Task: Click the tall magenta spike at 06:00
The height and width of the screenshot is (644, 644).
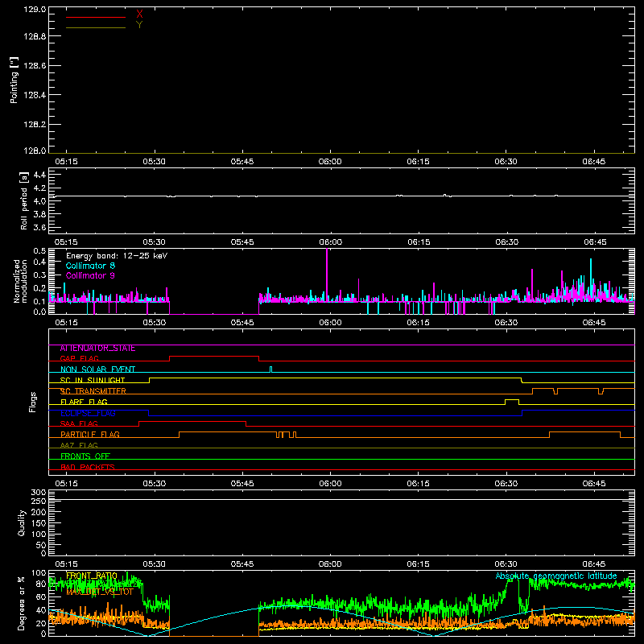Action: coord(327,275)
